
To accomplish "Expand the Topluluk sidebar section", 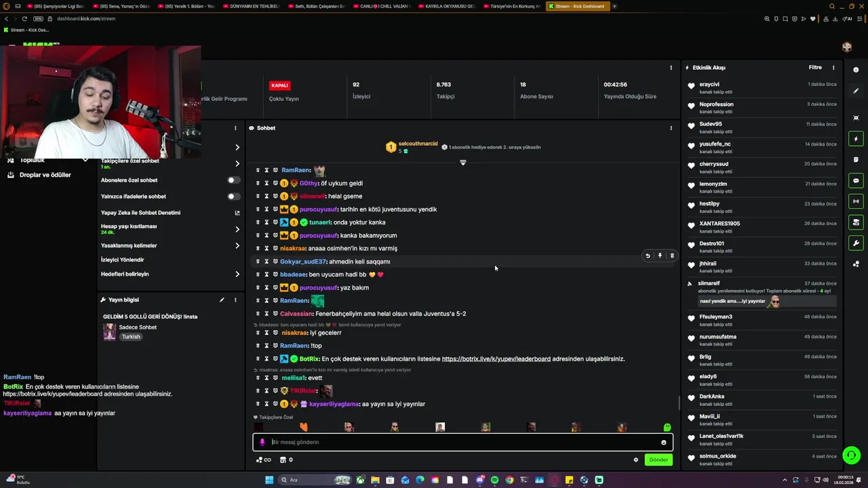I will click(x=85, y=160).
